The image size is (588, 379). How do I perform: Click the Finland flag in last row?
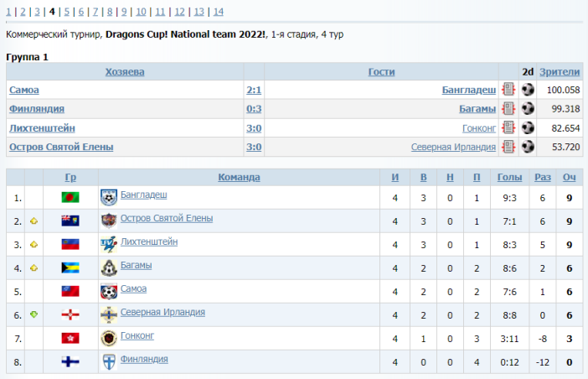(x=70, y=361)
